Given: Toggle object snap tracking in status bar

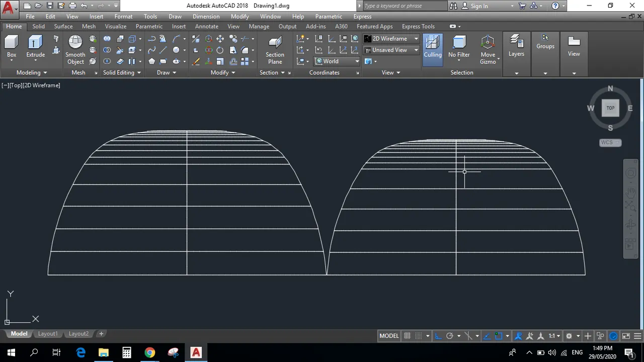Looking at the screenshot, I should tap(487, 336).
